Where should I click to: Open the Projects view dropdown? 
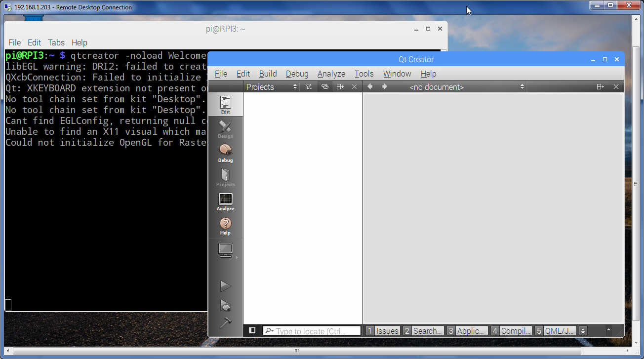pyautogui.click(x=272, y=87)
